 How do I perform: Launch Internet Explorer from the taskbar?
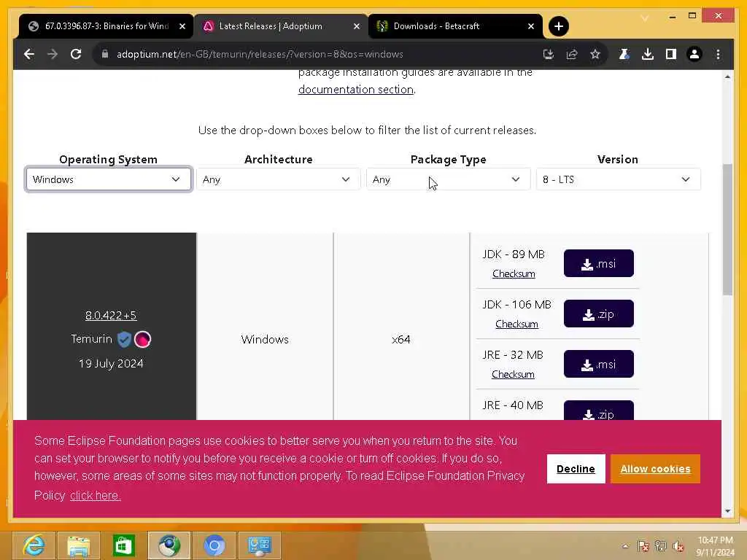pos(34,545)
